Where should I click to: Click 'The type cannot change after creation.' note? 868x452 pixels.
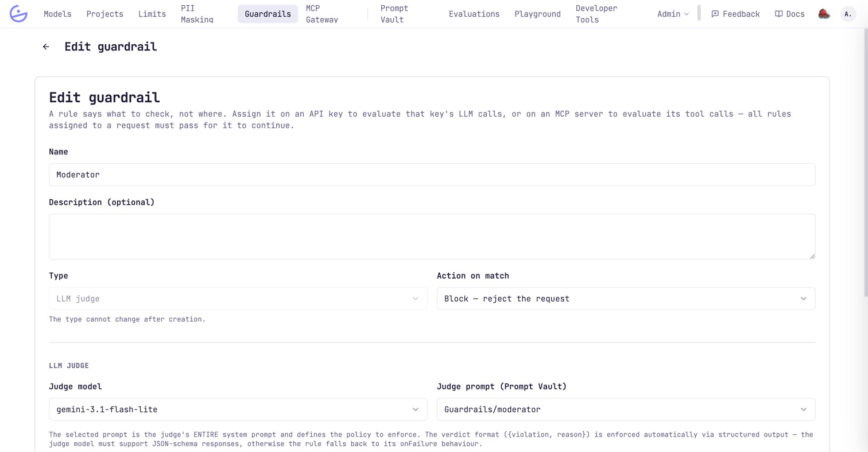coord(127,319)
